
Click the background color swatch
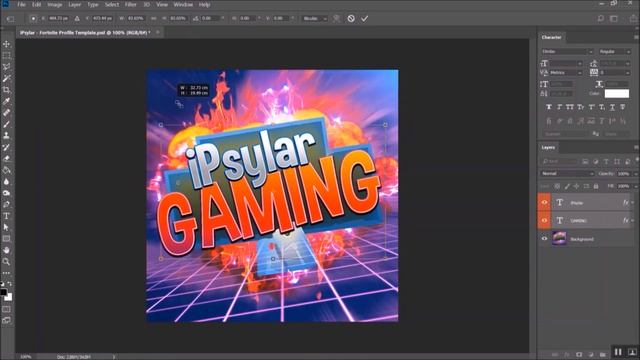click(x=9, y=298)
